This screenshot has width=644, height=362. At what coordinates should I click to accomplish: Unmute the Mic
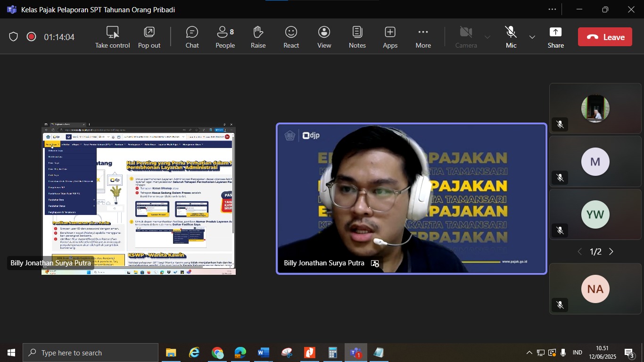point(511,37)
